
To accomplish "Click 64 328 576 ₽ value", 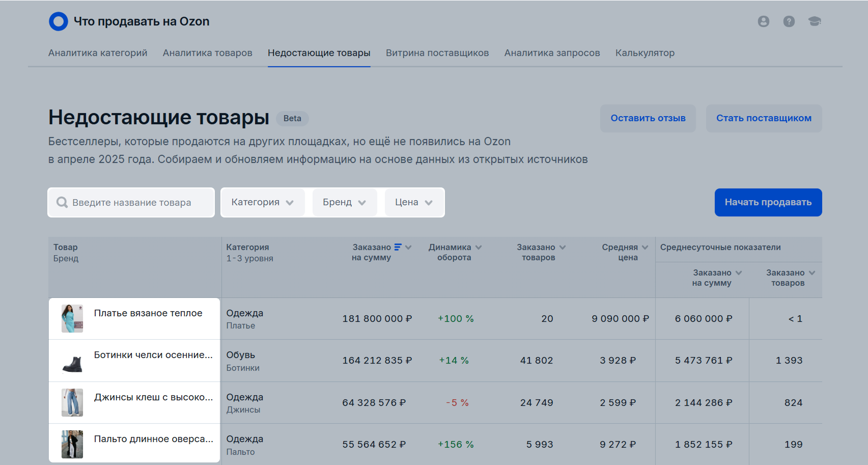I will [x=374, y=403].
